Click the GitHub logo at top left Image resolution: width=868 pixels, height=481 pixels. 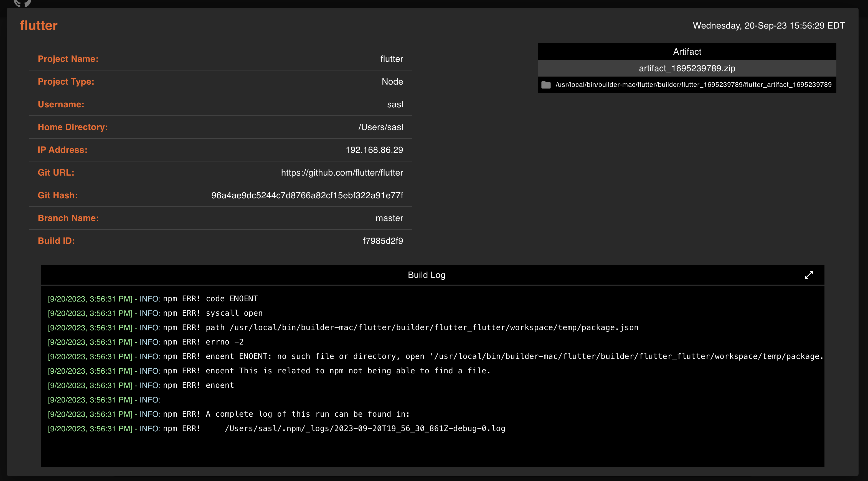[22, 3]
